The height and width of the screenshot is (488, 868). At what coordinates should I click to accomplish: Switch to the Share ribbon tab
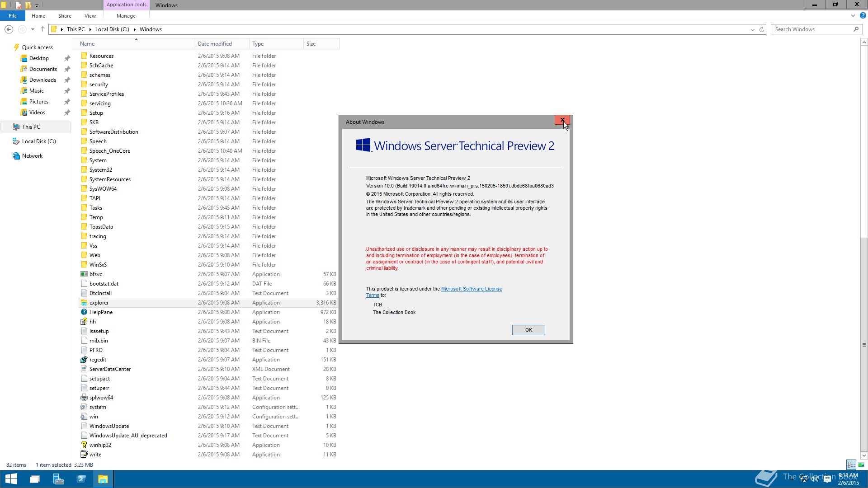(65, 16)
